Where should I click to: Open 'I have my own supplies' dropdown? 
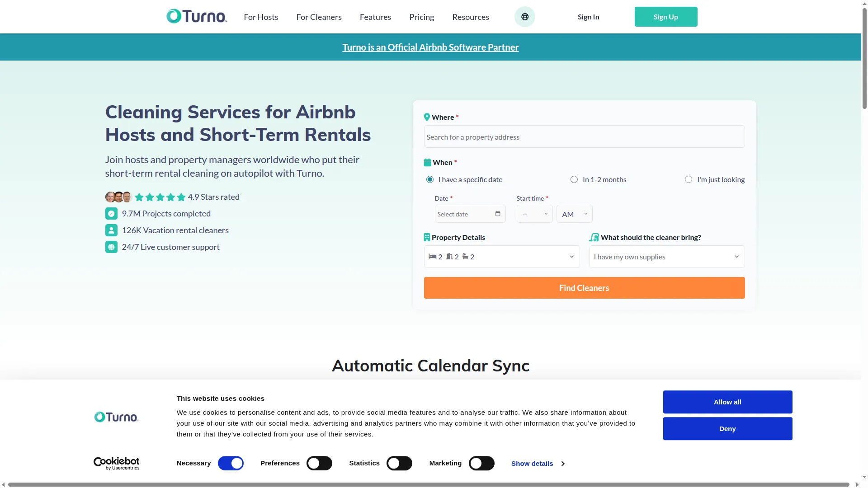pos(667,257)
